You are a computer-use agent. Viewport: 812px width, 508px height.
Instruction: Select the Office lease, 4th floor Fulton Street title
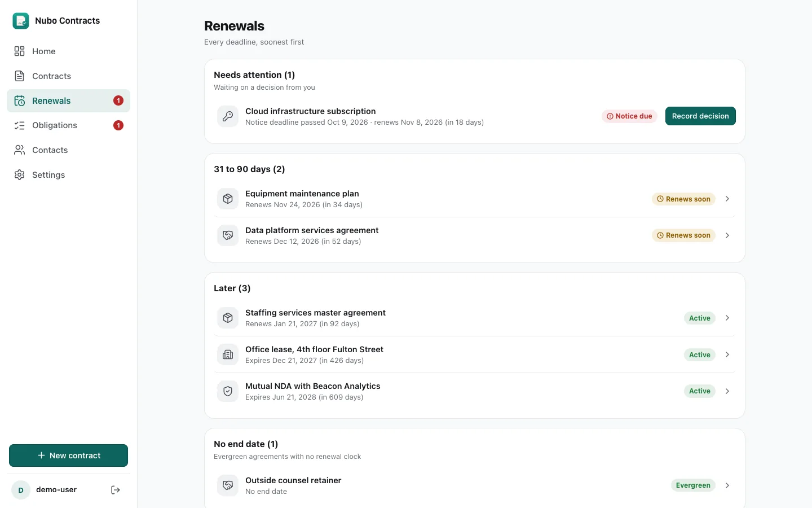click(x=314, y=349)
